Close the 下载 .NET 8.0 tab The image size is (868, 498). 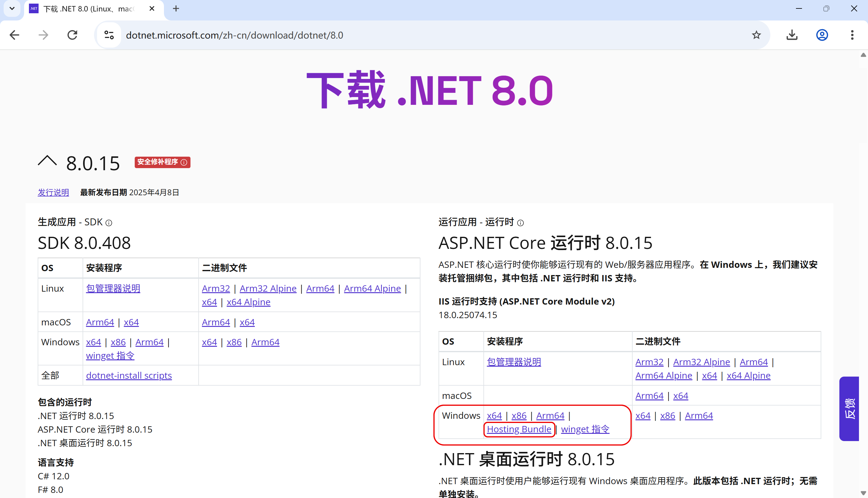pyautogui.click(x=152, y=8)
